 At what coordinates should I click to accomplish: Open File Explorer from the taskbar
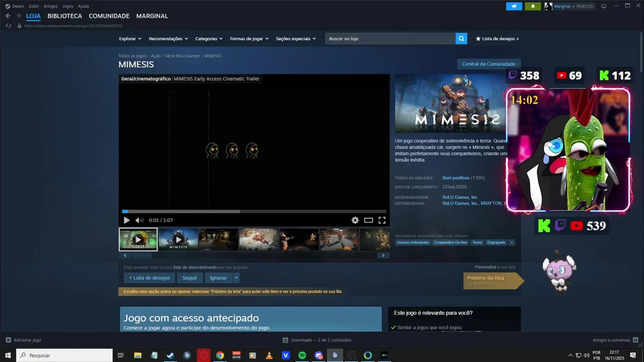coord(137,355)
